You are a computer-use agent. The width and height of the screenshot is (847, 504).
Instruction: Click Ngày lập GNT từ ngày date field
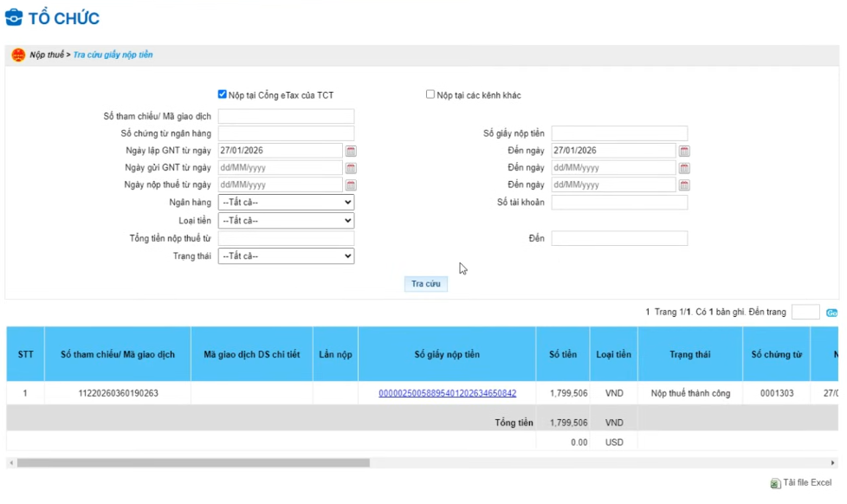pos(280,151)
